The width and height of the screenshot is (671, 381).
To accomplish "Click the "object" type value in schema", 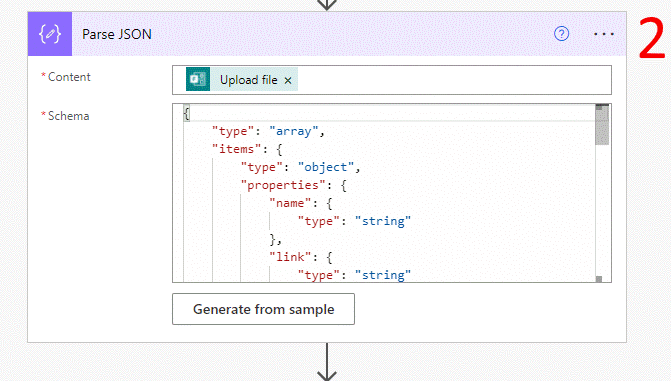I will pyautogui.click(x=326, y=167).
